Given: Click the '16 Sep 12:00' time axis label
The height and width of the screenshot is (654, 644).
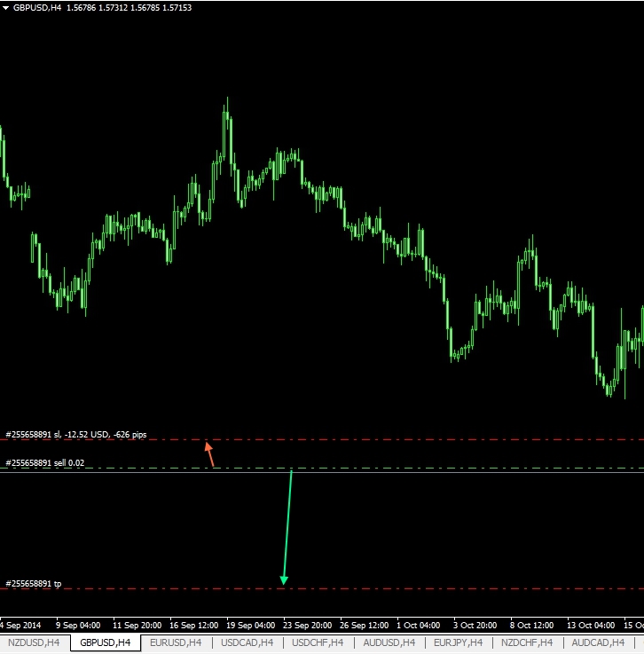Looking at the screenshot, I should pos(194,626).
